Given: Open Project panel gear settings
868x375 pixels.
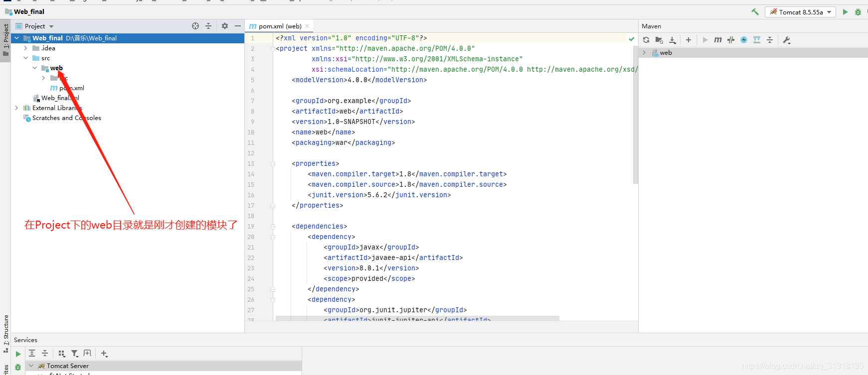Looking at the screenshot, I should [225, 26].
